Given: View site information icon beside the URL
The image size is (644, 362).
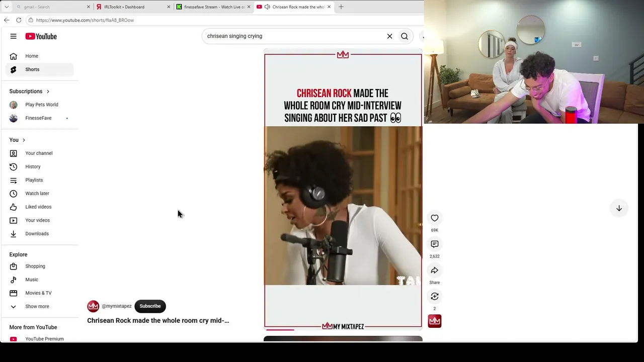Looking at the screenshot, I should click(31, 20).
